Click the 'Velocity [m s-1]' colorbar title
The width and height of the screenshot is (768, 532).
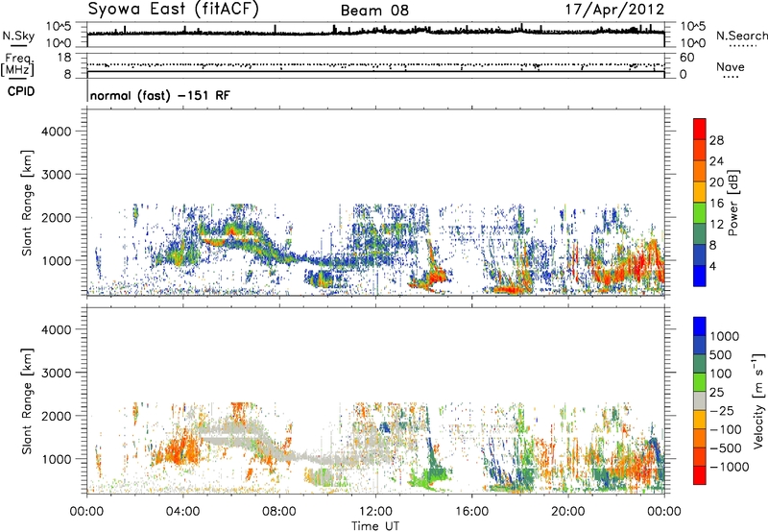tap(758, 400)
